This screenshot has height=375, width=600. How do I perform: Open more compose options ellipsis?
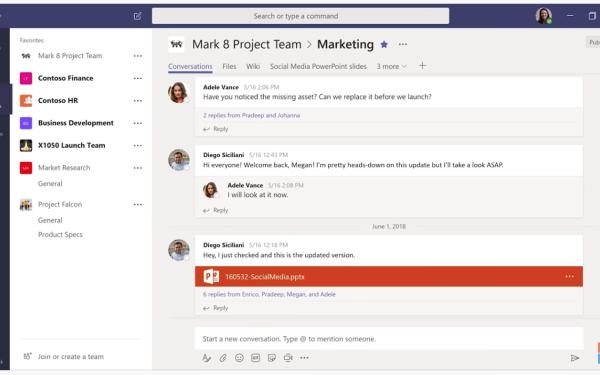(x=304, y=358)
